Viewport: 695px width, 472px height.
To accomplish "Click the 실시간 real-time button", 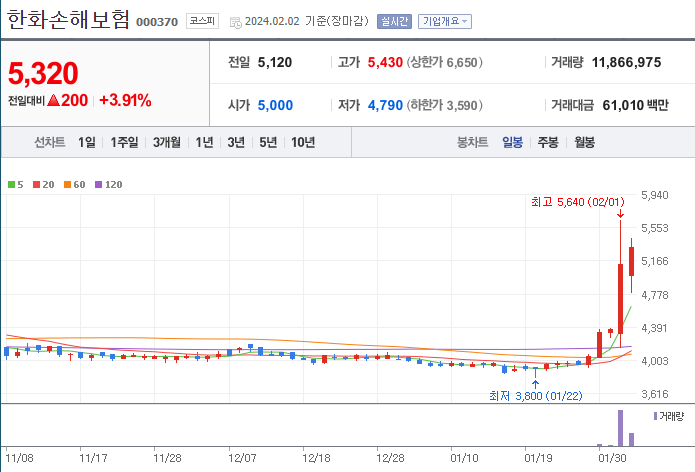I will (x=394, y=21).
